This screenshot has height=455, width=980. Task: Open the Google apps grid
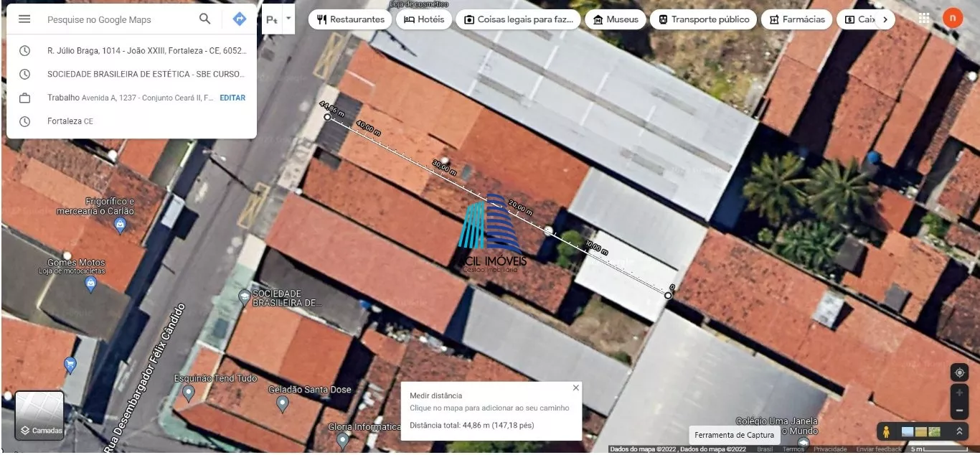(x=924, y=19)
